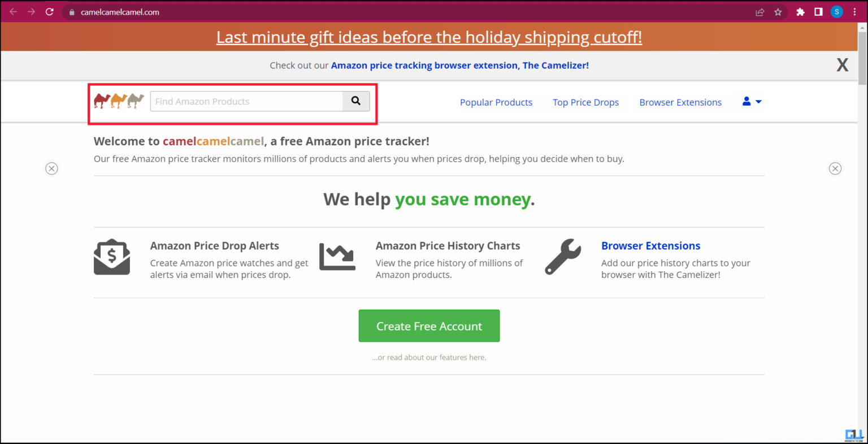Open the Chrome three-dot menu
The width and height of the screenshot is (868, 444).
(854, 11)
